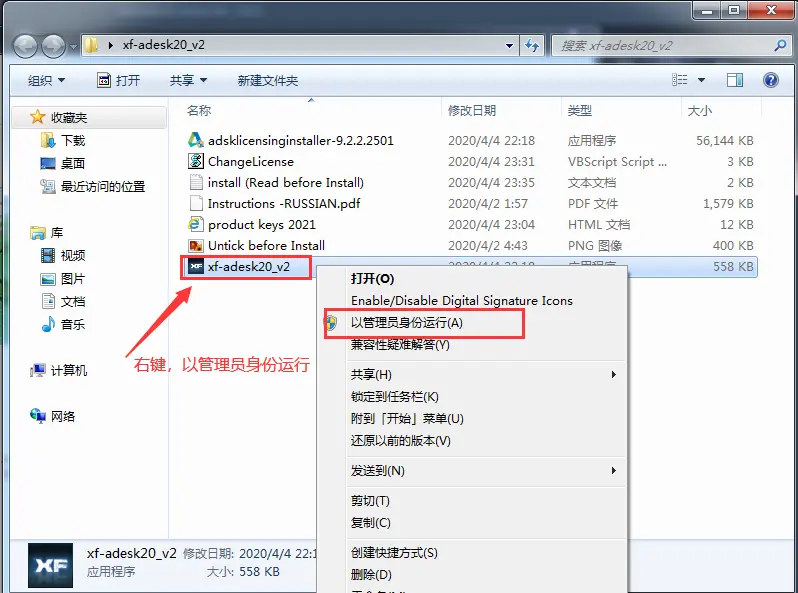The height and width of the screenshot is (593, 798).
Task: Click the folder icon in address bar
Action: point(92,45)
